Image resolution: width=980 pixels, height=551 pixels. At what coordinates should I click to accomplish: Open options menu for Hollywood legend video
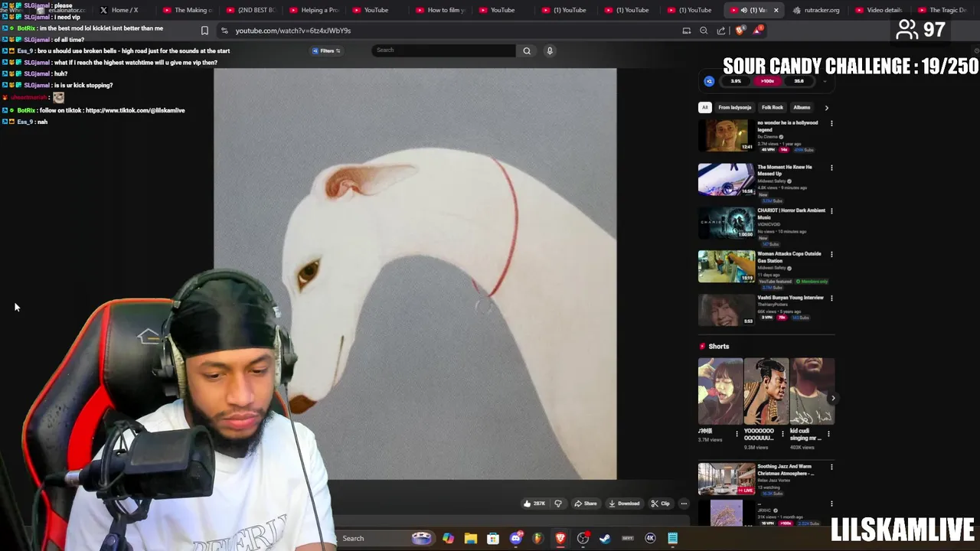(831, 123)
